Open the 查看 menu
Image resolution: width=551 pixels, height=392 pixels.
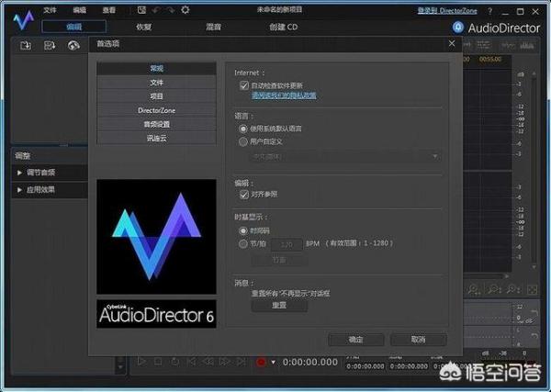[x=109, y=10]
